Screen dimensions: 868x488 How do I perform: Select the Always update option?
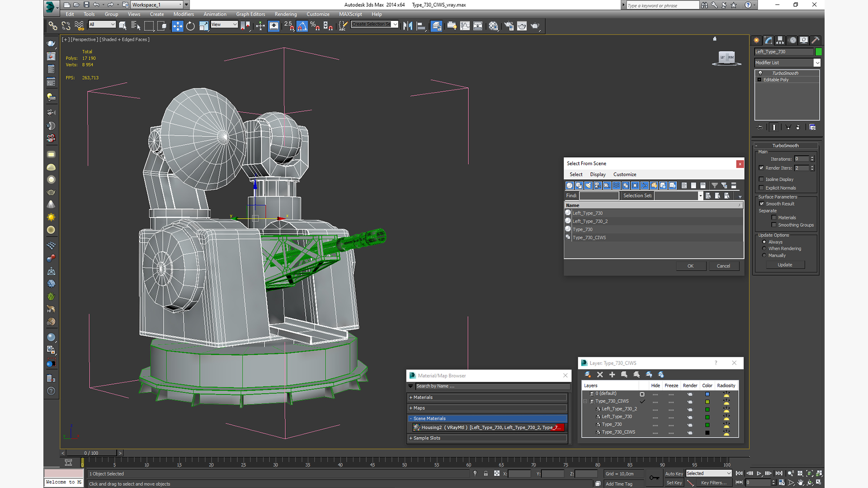tap(764, 242)
